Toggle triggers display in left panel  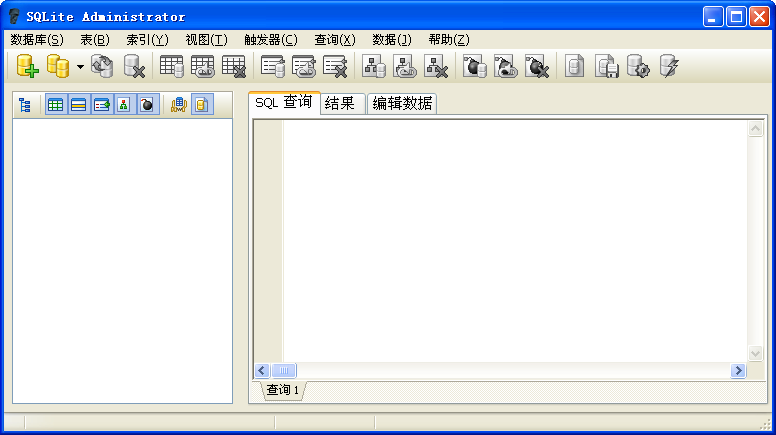146,104
